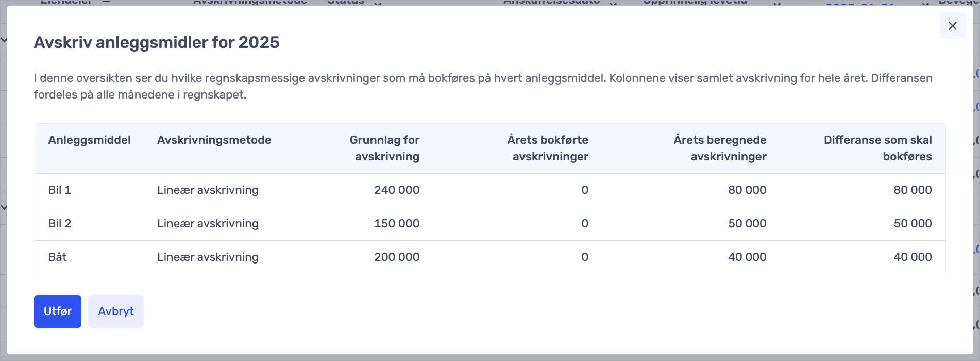Click Båt difference amount 40 000
Viewport: 980px width, 361px height.
(912, 257)
